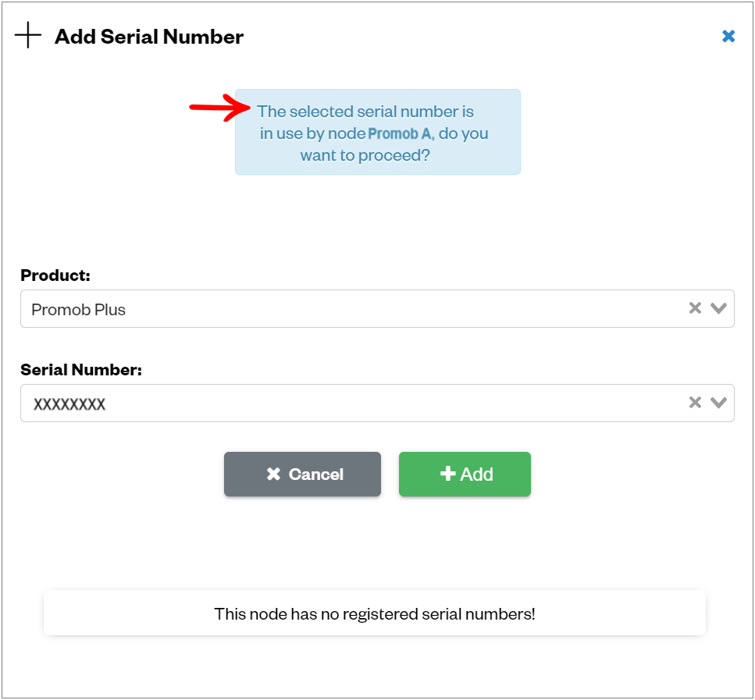755x700 pixels.
Task: Clear the Promob Plus product selection
Action: [695, 307]
